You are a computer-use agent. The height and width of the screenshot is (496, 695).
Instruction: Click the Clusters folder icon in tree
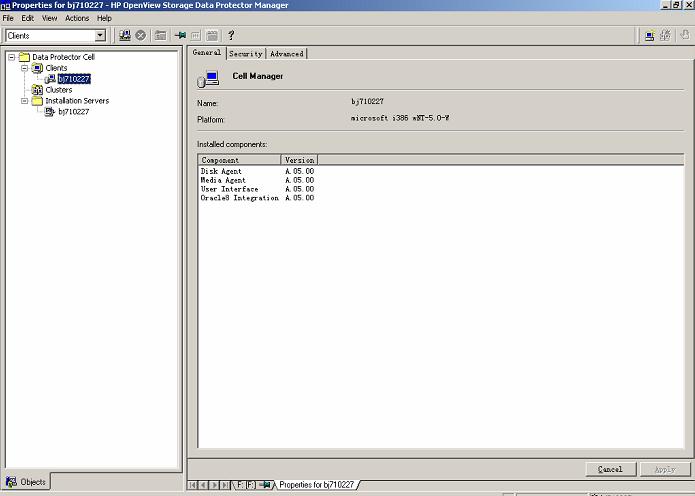38,90
